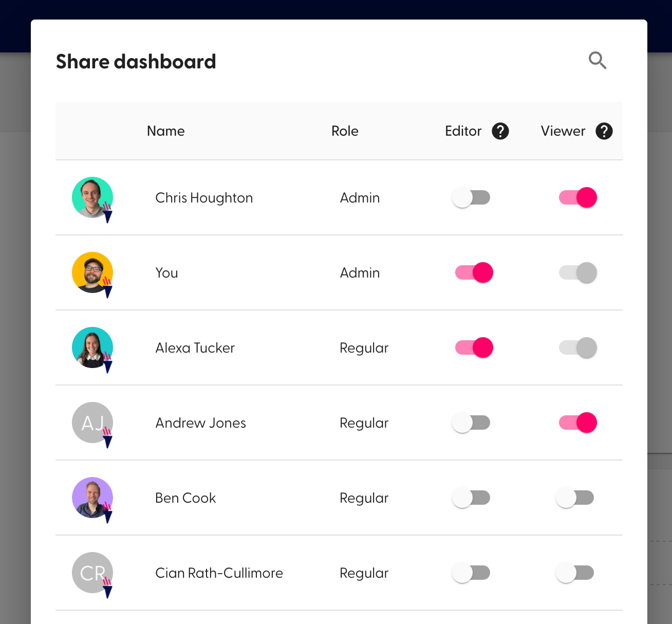Enable Editor access for Andrew Jones
This screenshot has height=624, width=672.
[x=471, y=423]
